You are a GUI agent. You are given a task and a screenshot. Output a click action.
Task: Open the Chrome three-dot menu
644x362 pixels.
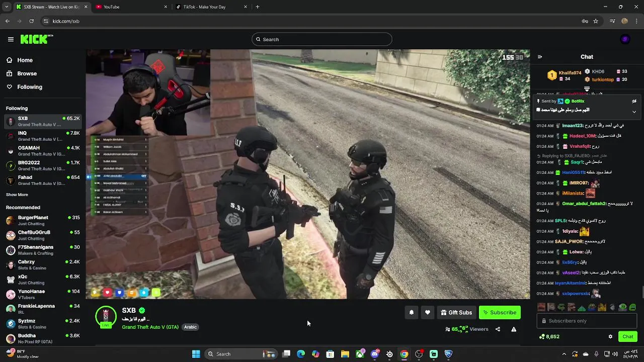click(636, 21)
